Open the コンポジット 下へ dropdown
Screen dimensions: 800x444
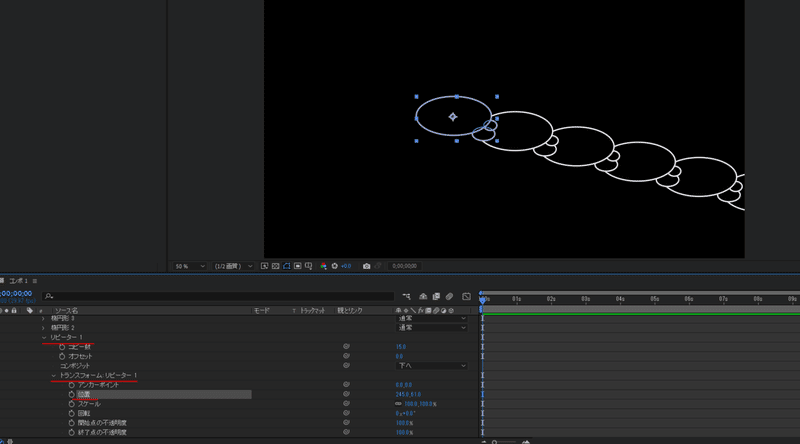point(432,366)
